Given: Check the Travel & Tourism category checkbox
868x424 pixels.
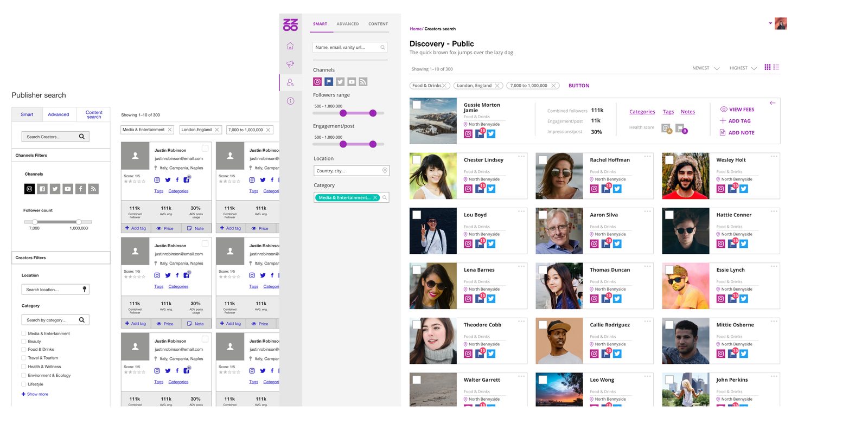Looking at the screenshot, I should click(x=23, y=358).
